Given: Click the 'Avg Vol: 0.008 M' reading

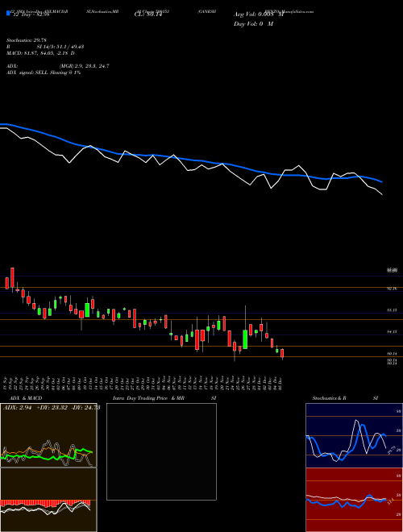Looking at the screenshot, I should (259, 15).
